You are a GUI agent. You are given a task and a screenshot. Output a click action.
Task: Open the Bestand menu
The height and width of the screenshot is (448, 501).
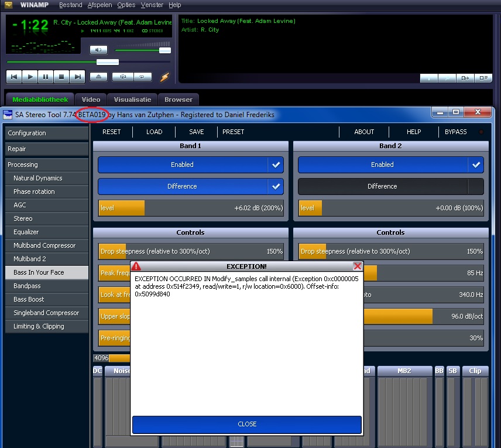point(71,5)
